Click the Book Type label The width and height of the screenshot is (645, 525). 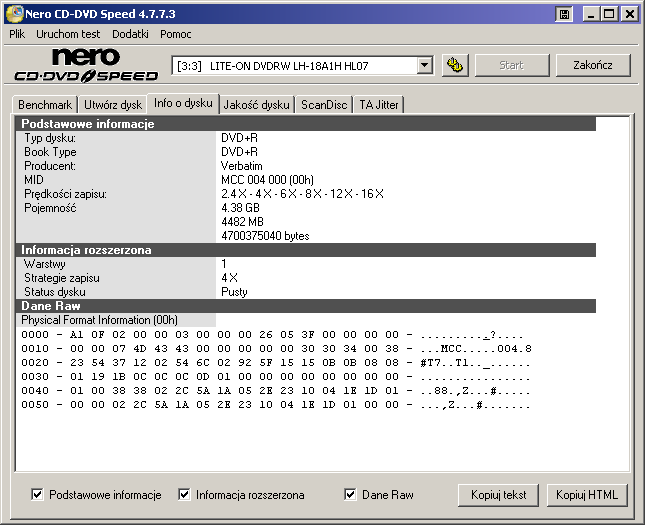pyautogui.click(x=50, y=152)
